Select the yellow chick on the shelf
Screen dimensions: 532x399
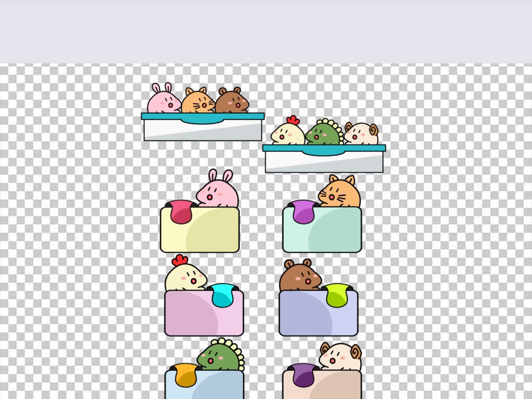click(288, 131)
